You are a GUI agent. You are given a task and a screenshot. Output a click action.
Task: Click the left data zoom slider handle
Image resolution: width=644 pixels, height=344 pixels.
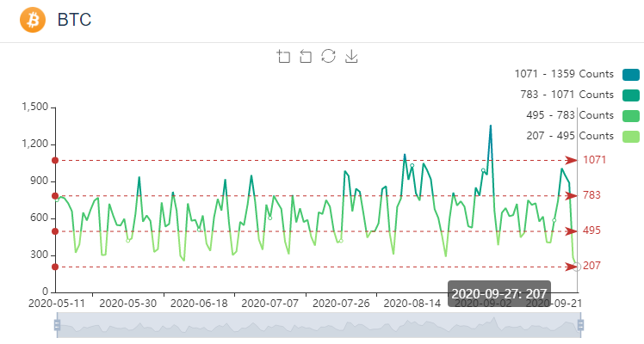click(x=57, y=325)
